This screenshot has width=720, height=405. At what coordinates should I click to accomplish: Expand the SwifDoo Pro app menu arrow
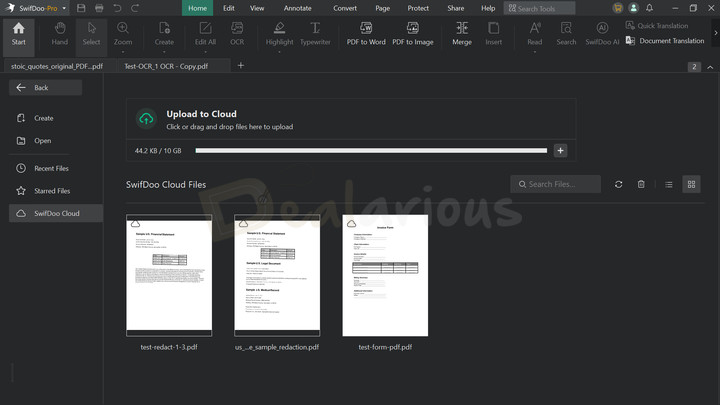click(64, 8)
